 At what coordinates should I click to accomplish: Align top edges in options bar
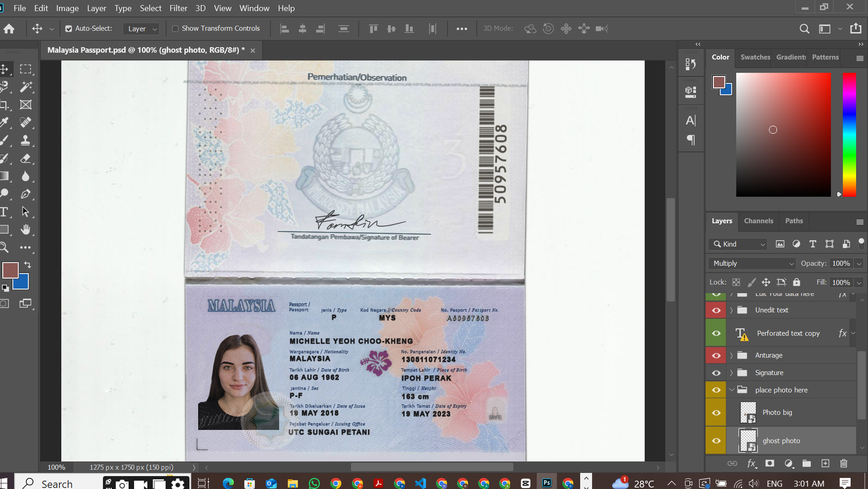point(373,29)
